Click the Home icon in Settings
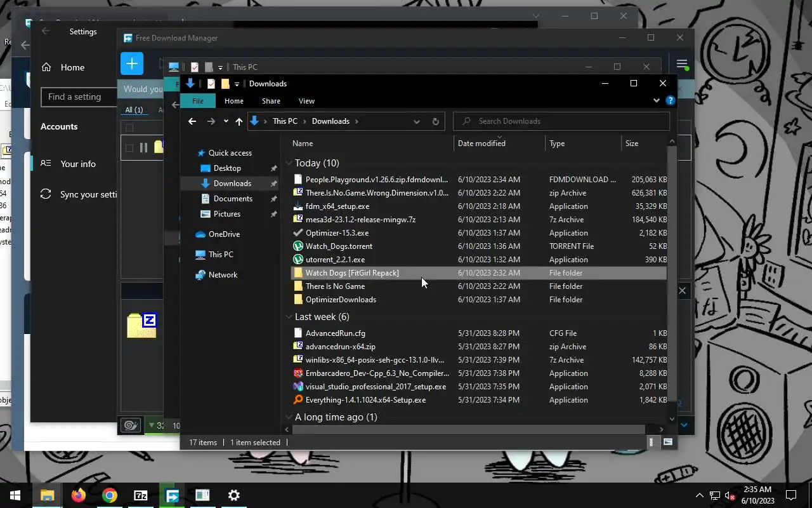This screenshot has height=508, width=812. click(x=46, y=67)
